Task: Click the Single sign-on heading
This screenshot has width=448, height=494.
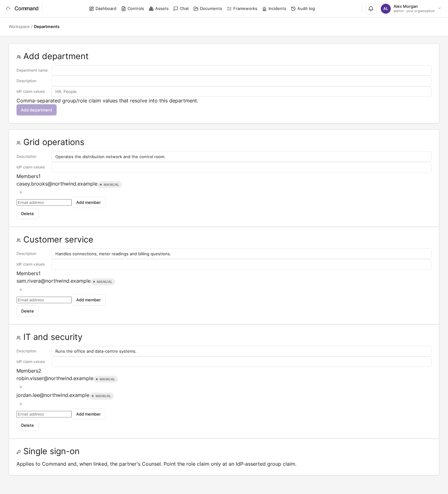Action: (51, 451)
